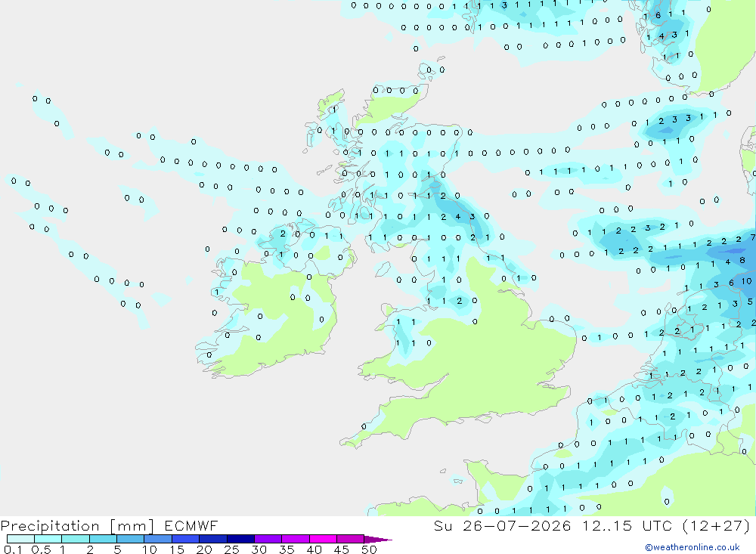Pick the 45–50 mm legend swatch
Screen dimensions: 756x554
tap(351, 539)
